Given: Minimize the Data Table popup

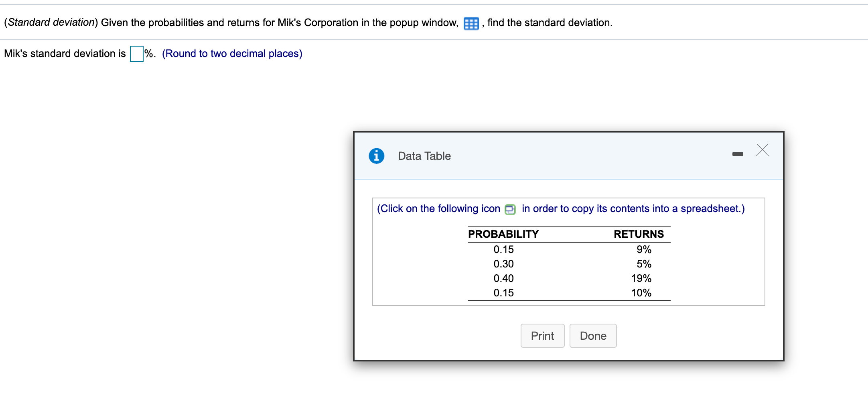Looking at the screenshot, I should point(738,153).
